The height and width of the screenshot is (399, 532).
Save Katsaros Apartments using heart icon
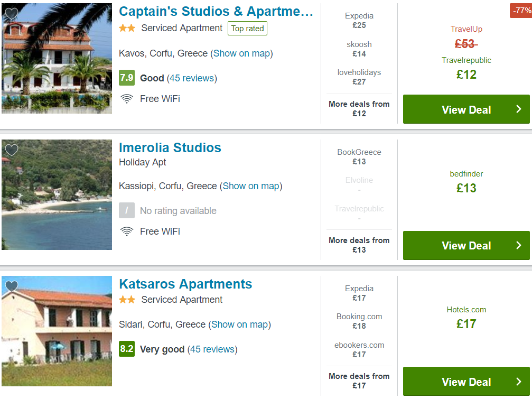pyautogui.click(x=12, y=286)
